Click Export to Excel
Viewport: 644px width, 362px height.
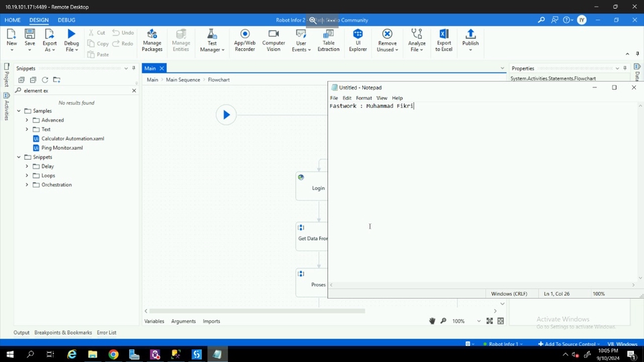point(443,40)
